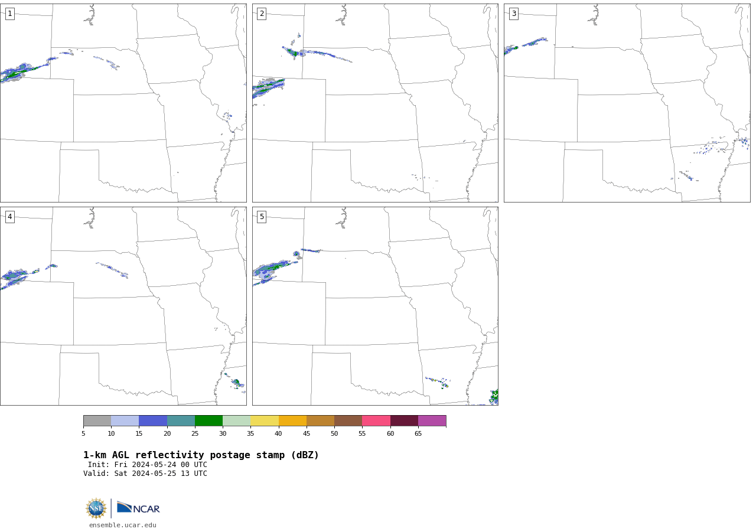Click the panel number 5 label

[x=262, y=217]
